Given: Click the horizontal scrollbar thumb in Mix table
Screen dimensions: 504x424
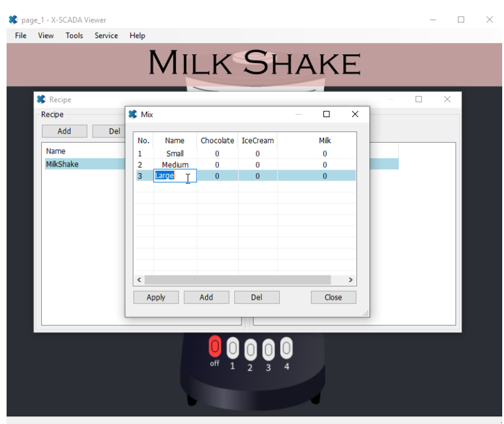Looking at the screenshot, I should coord(237,280).
